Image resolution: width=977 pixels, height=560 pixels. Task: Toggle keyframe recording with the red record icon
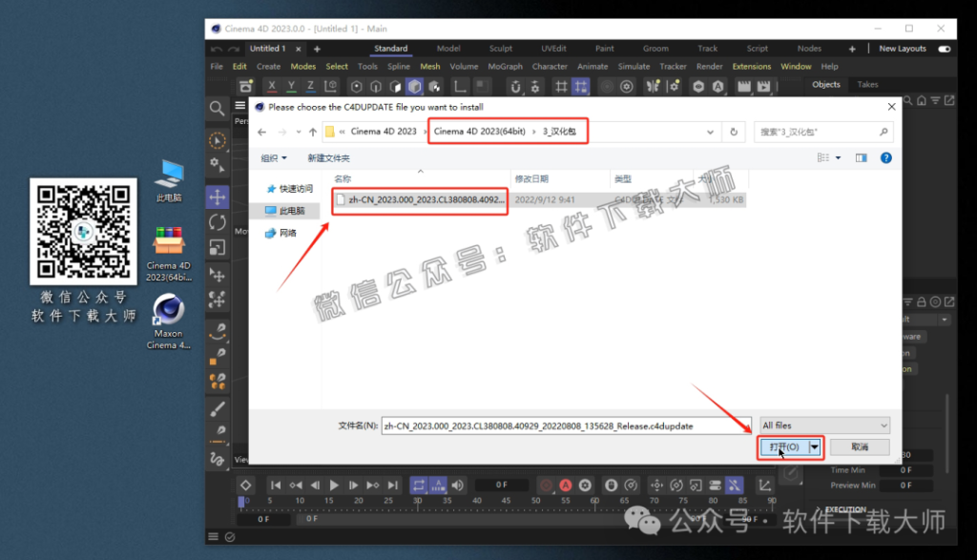pyautogui.click(x=547, y=485)
